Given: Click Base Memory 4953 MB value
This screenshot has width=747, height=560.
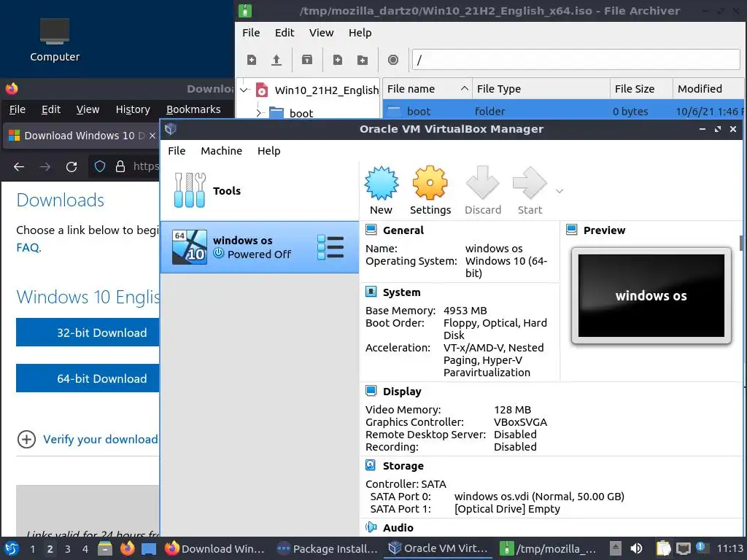Looking at the screenshot, I should click(x=465, y=311).
